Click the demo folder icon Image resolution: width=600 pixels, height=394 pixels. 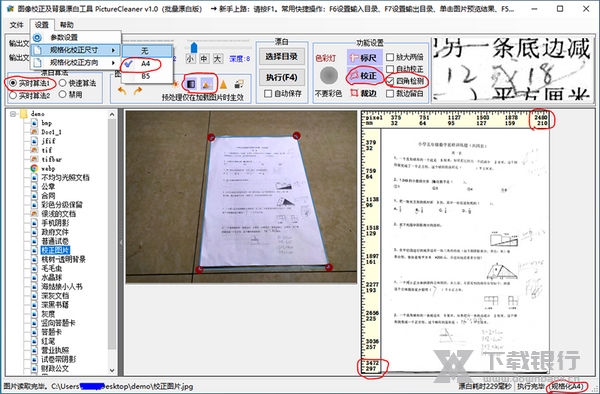tap(24, 114)
